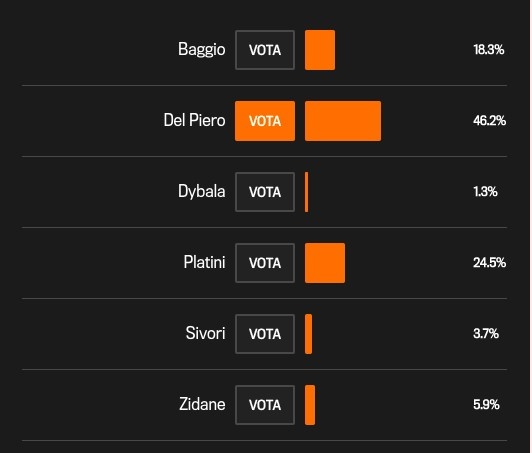Vote for Dybala using VOTA
The height and width of the screenshot is (453, 532).
pyautogui.click(x=265, y=192)
